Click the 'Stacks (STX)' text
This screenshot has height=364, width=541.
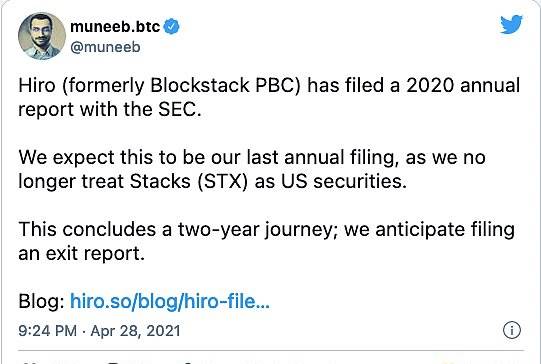point(189,181)
